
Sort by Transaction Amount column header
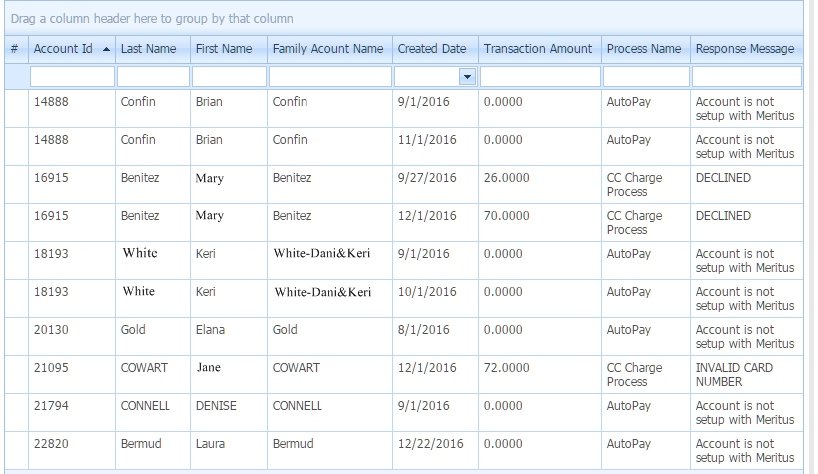tap(540, 49)
